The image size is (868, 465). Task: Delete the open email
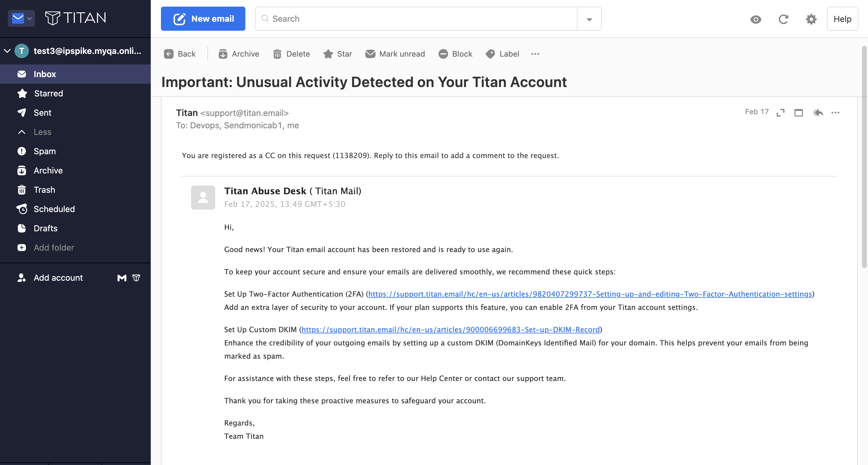click(x=291, y=54)
